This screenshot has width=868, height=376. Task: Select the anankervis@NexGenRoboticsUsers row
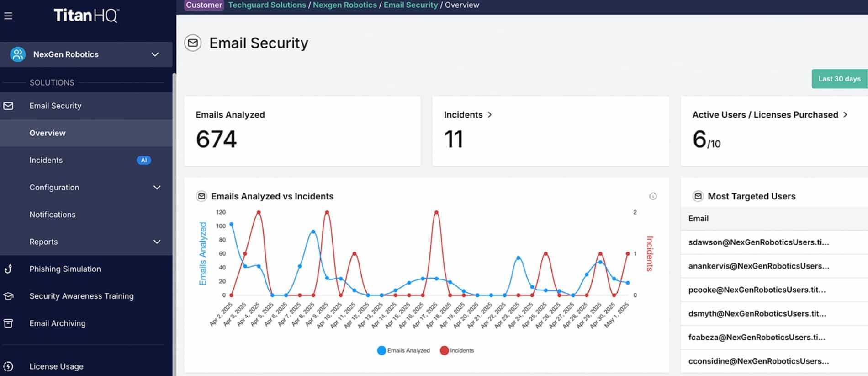pyautogui.click(x=774, y=266)
